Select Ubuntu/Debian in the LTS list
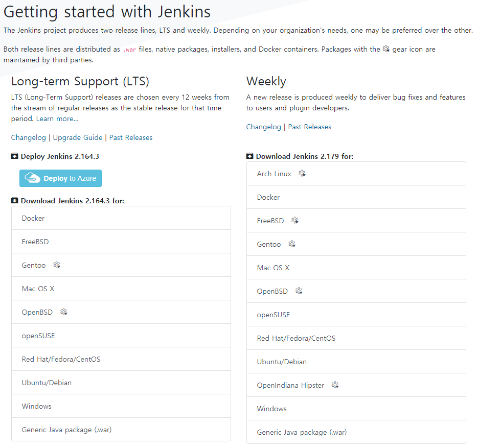This screenshot has width=478, height=448. 121,383
